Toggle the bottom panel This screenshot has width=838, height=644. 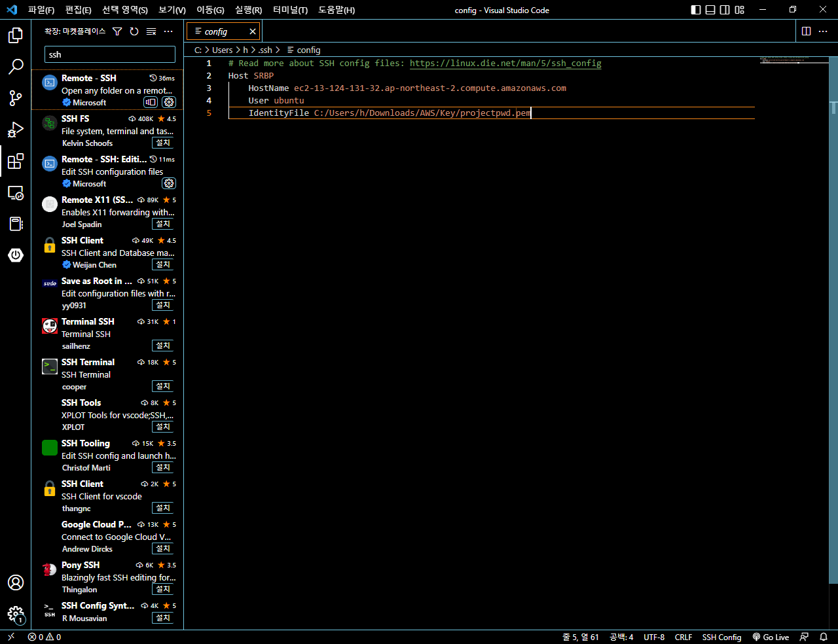[710, 10]
